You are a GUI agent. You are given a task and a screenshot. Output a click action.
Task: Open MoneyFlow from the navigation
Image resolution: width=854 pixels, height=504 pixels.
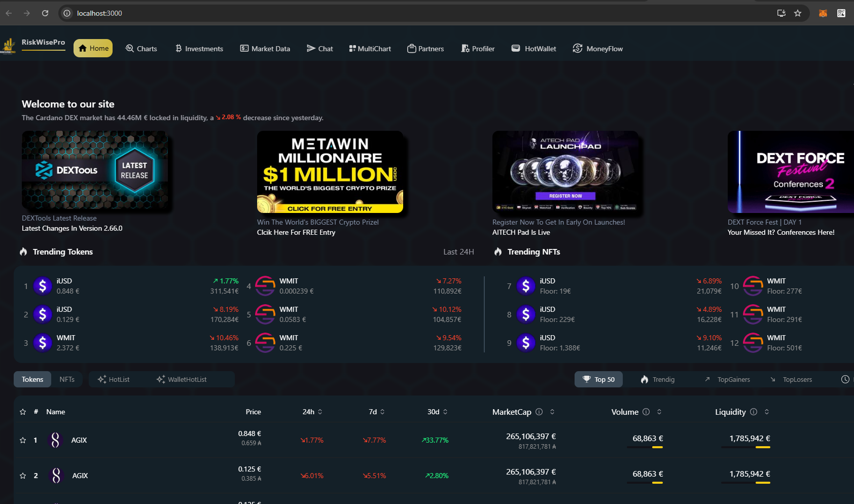[598, 48]
